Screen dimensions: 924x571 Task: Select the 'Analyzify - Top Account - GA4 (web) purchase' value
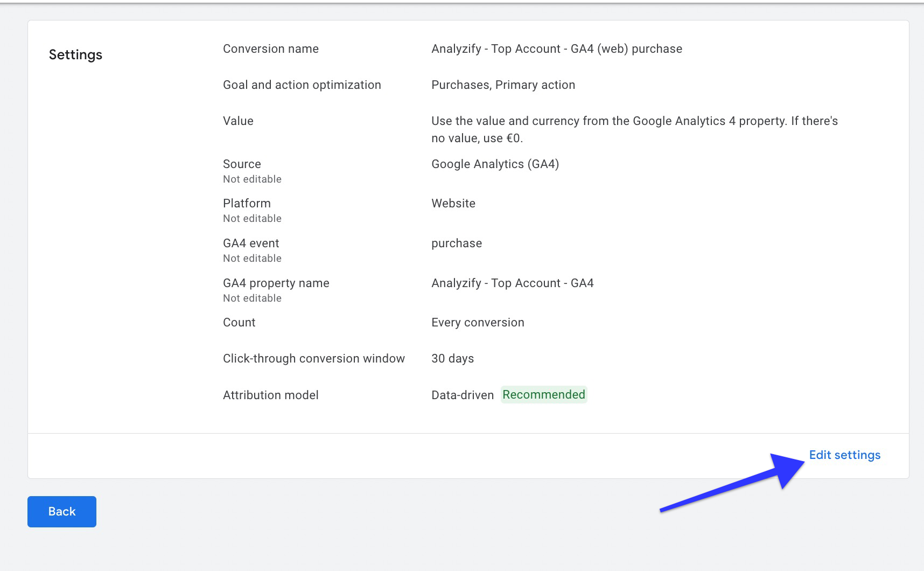pos(557,49)
